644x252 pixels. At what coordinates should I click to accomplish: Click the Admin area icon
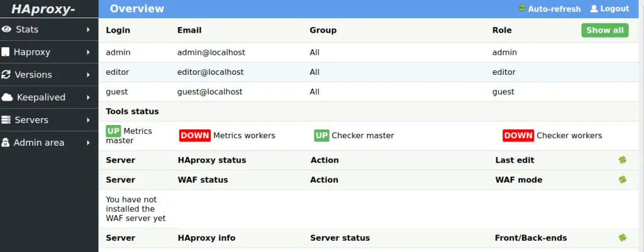5,143
